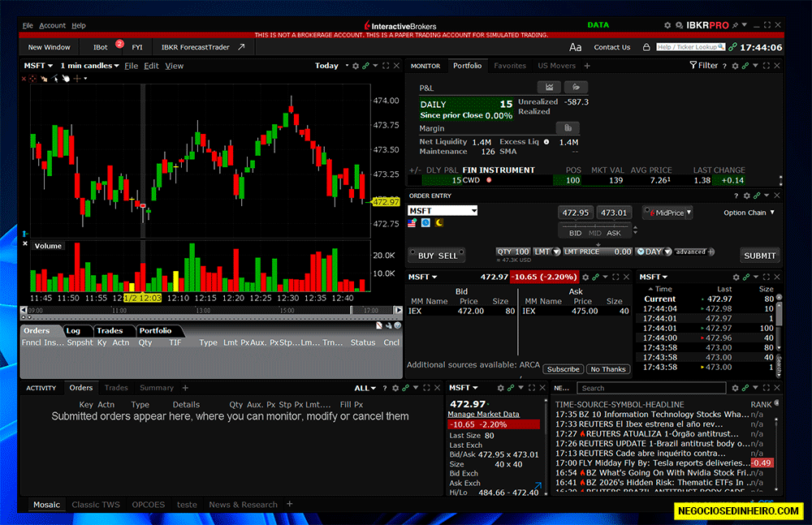Open the Account menu
This screenshot has width=812, height=525.
52,25
